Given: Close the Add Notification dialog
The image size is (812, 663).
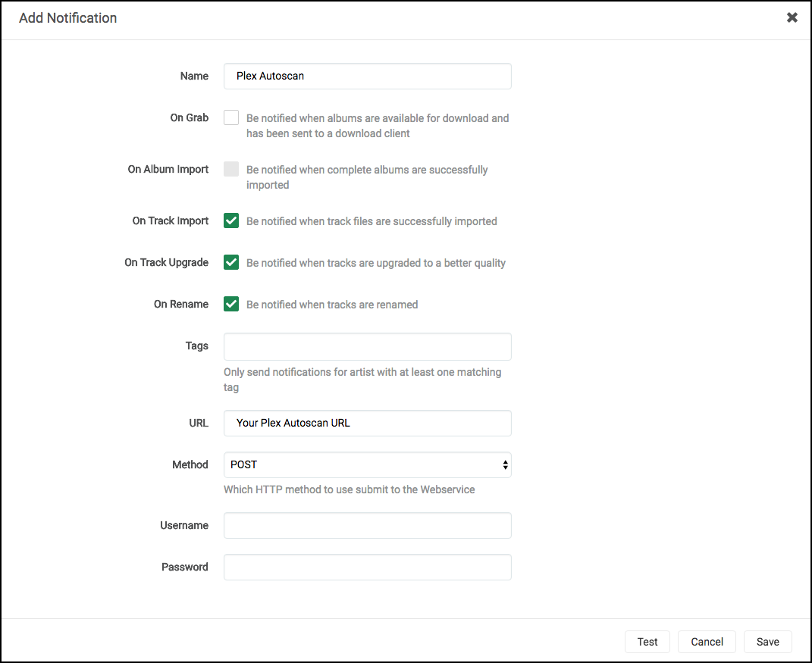Looking at the screenshot, I should coord(792,17).
